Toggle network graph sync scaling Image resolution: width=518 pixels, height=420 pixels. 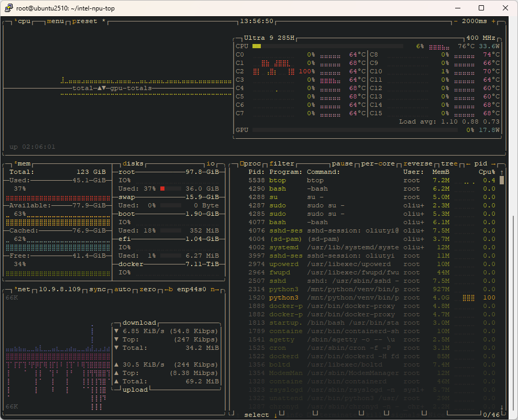click(97, 290)
